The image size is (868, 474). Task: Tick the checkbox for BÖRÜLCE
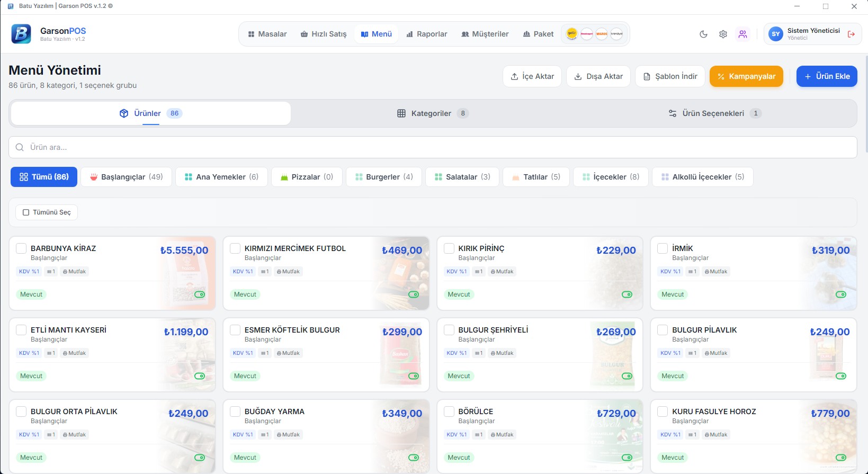(449, 412)
